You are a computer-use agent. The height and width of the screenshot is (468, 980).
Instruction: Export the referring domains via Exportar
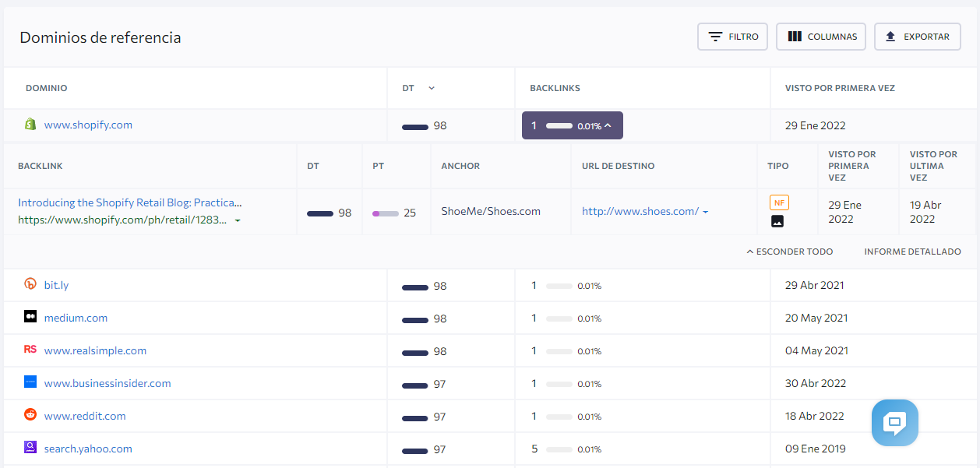tap(918, 37)
